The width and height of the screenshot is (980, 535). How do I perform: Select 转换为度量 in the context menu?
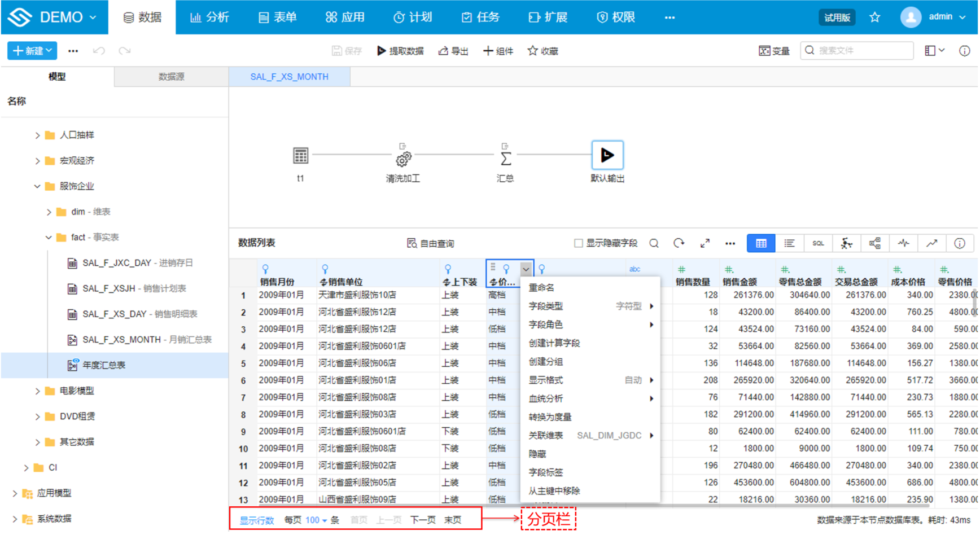tap(550, 417)
